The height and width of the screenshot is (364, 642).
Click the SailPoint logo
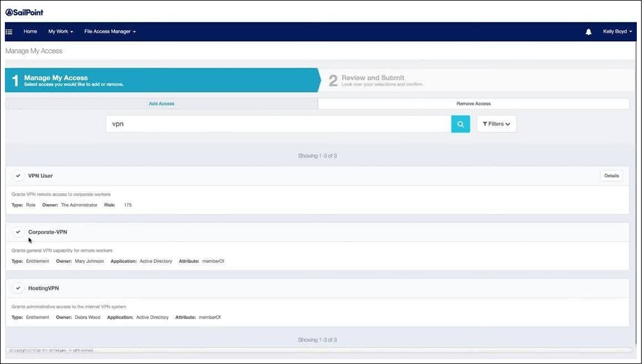24,12
